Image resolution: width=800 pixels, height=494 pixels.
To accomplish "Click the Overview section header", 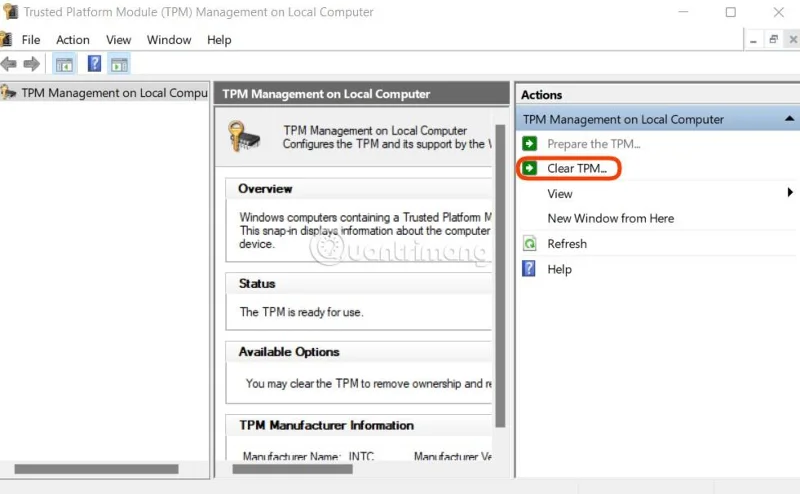I will 265,189.
